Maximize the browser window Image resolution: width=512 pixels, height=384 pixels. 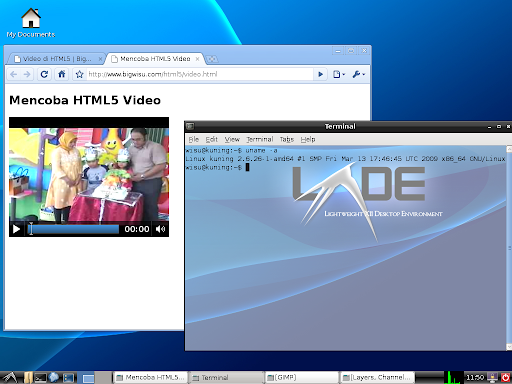pyautogui.click(x=351, y=51)
